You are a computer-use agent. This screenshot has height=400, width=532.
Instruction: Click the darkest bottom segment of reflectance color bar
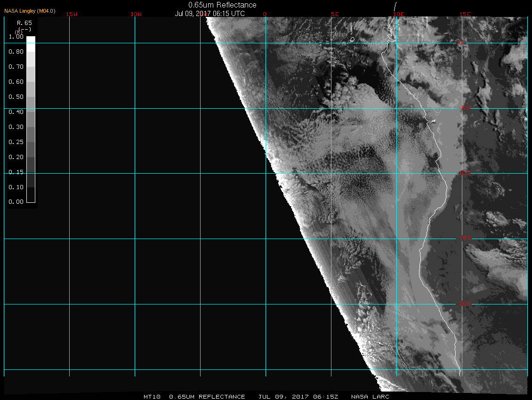click(x=31, y=195)
